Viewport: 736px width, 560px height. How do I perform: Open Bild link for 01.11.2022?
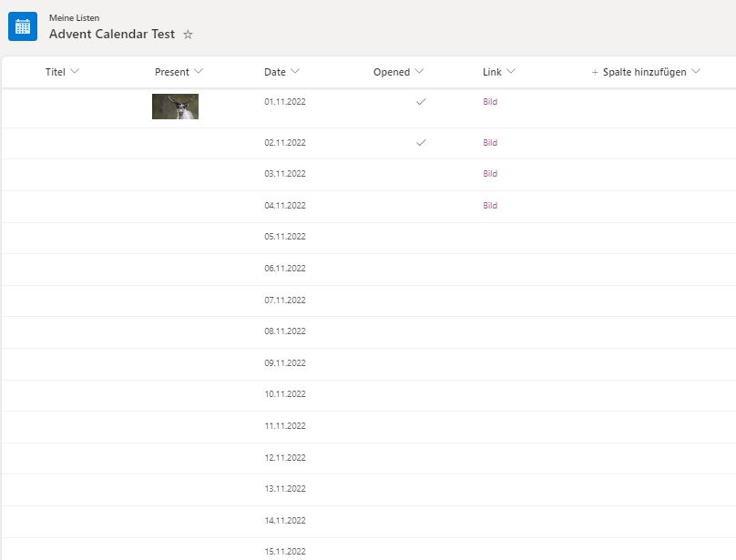coord(490,101)
